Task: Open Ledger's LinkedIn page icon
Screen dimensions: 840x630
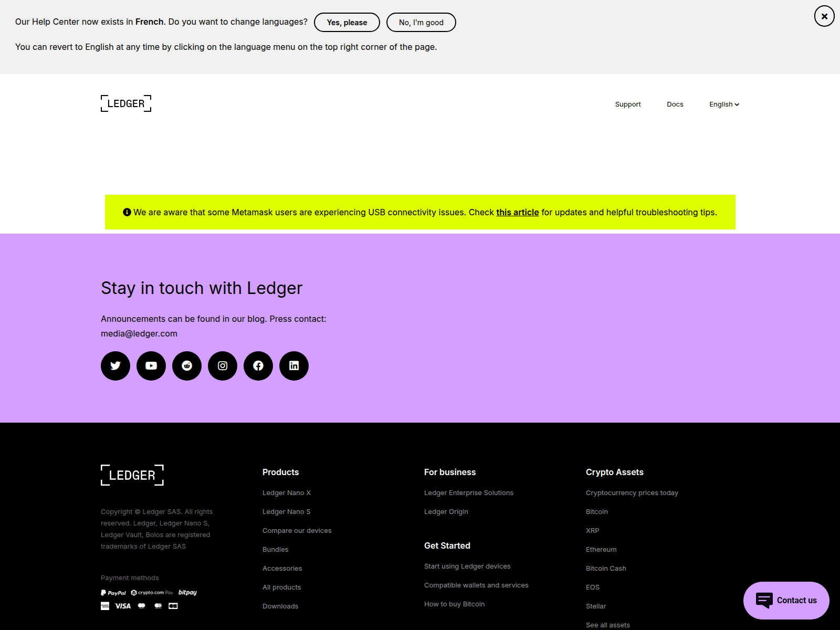Action: [x=294, y=366]
